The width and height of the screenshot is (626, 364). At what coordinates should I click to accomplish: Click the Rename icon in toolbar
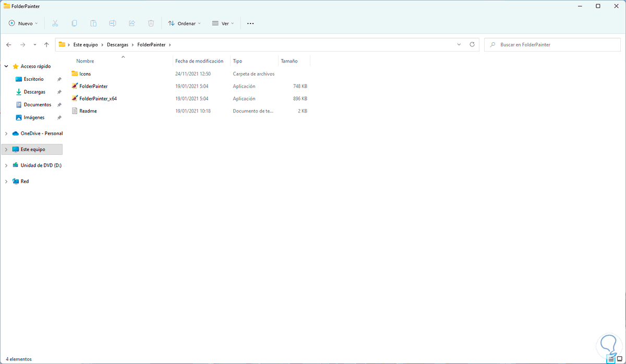(x=113, y=23)
